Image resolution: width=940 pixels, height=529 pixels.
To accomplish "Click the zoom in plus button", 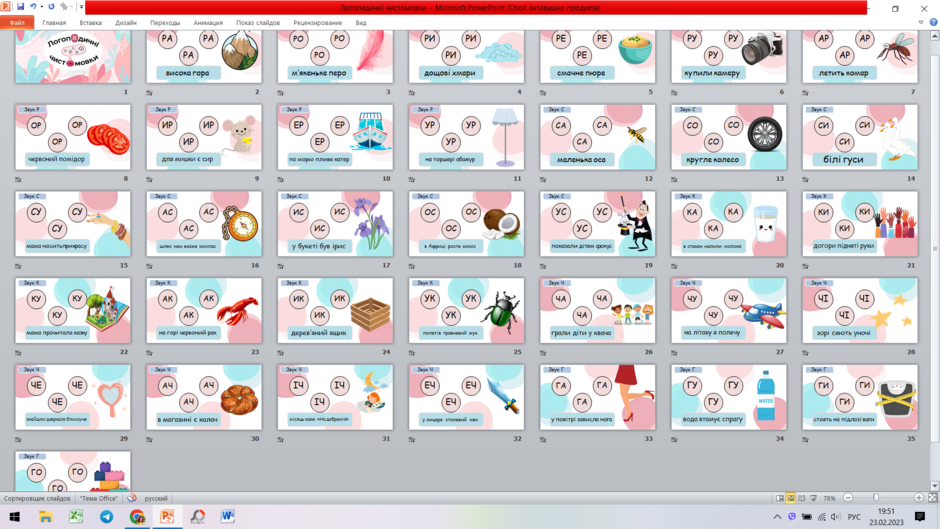I will [918, 498].
